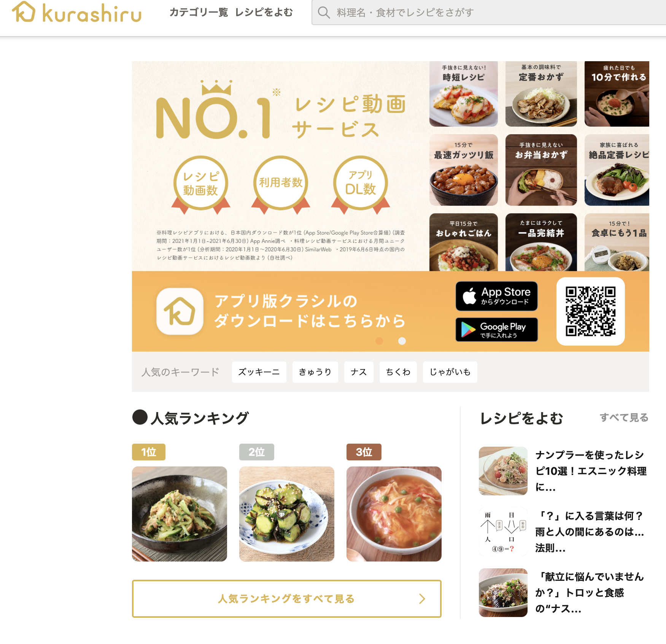Viewport: 666px width, 644px height.
Task: Select the second carousel dot indicator
Action: [x=402, y=341]
